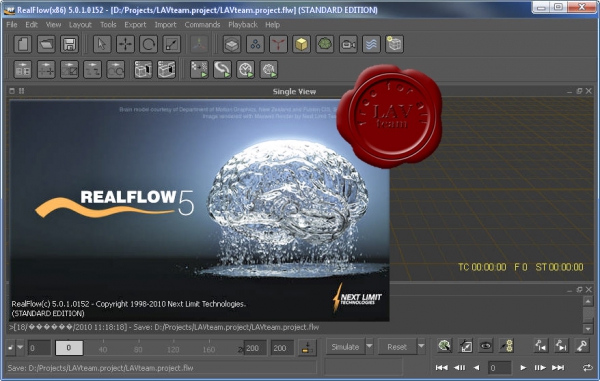Click the first icon in the second toolbar row
This screenshot has height=381, width=600.
click(23, 70)
